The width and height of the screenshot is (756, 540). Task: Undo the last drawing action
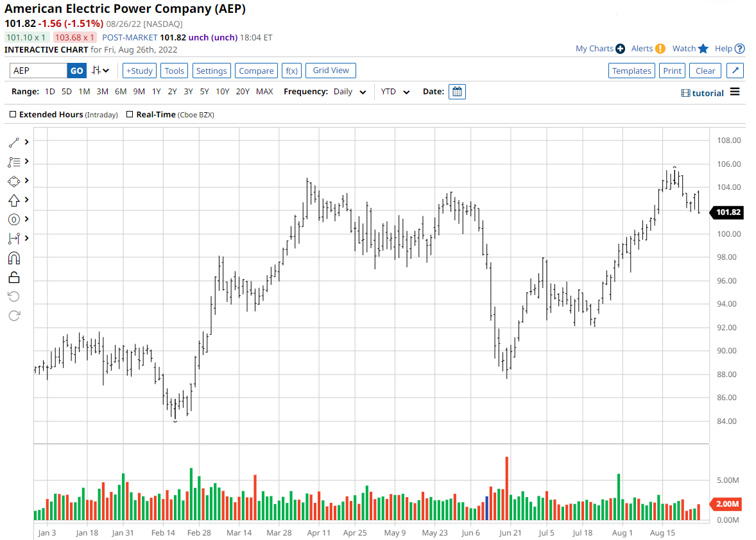pos(14,296)
